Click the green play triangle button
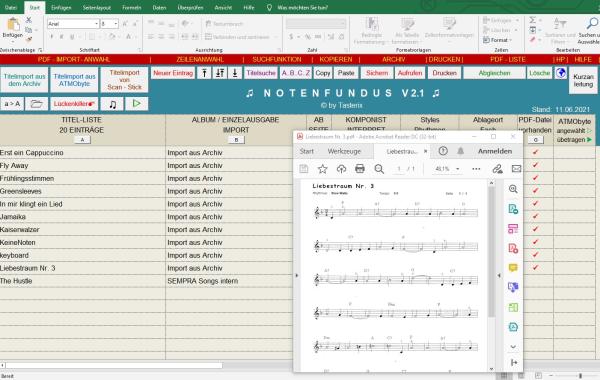The width and height of the screenshot is (600, 380). 136,103
